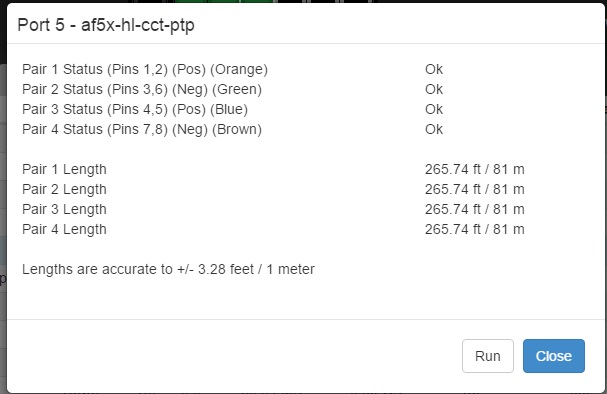
Task: Click the 265.74 ft value for Pair 2 Length
Action: click(475, 189)
